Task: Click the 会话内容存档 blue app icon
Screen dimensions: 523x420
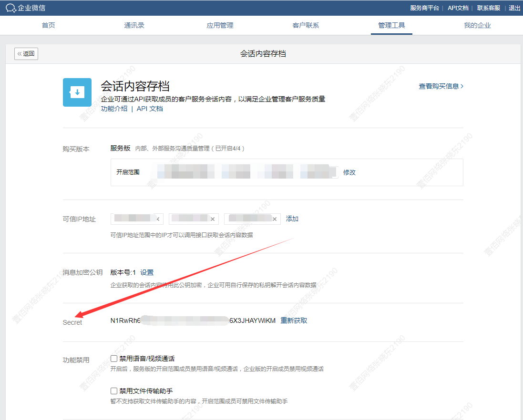Action: [77, 92]
